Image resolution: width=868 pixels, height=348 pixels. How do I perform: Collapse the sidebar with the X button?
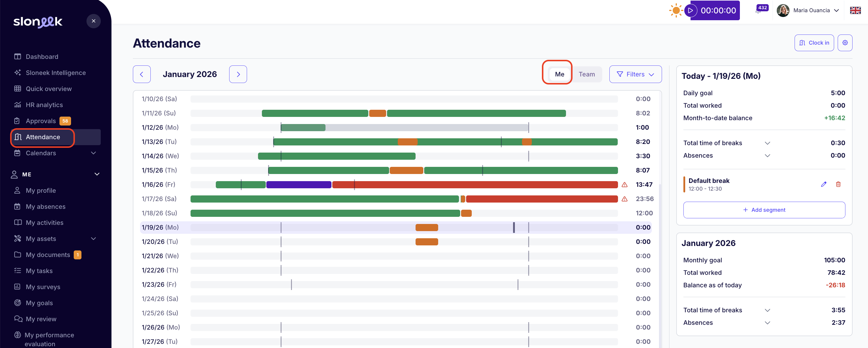tap(93, 21)
